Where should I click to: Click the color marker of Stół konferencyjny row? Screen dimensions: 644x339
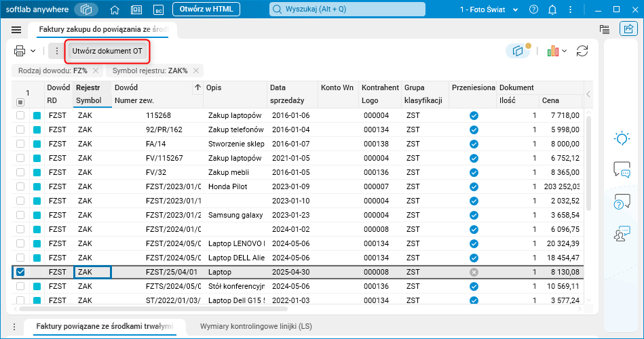click(37, 287)
